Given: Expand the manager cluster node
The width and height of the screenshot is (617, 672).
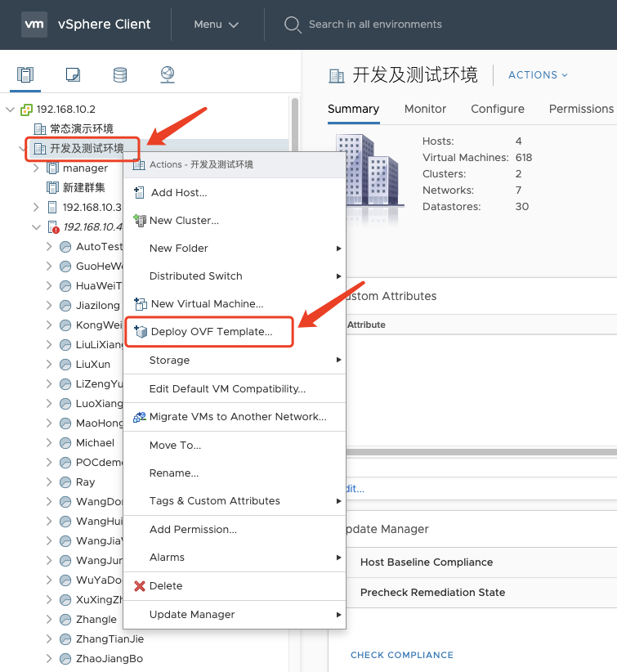Looking at the screenshot, I should tap(37, 168).
